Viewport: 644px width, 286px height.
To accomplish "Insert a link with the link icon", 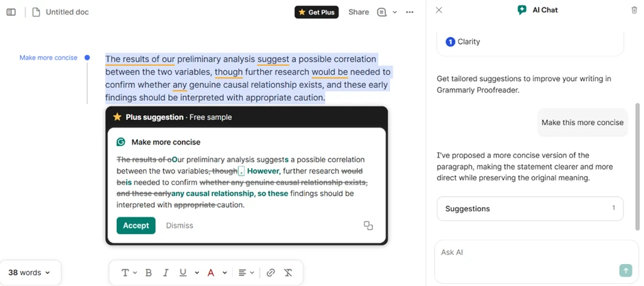I will [x=271, y=272].
